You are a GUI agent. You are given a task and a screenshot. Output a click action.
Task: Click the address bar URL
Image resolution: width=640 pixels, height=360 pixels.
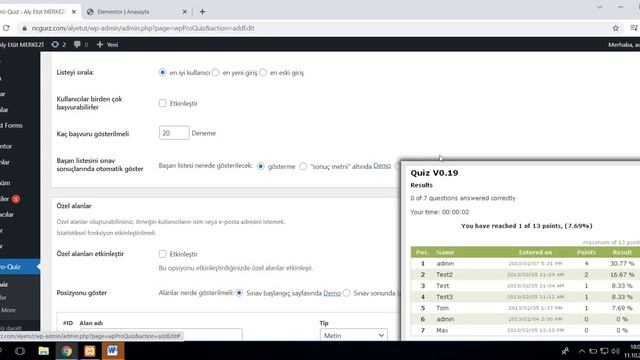tap(143, 28)
